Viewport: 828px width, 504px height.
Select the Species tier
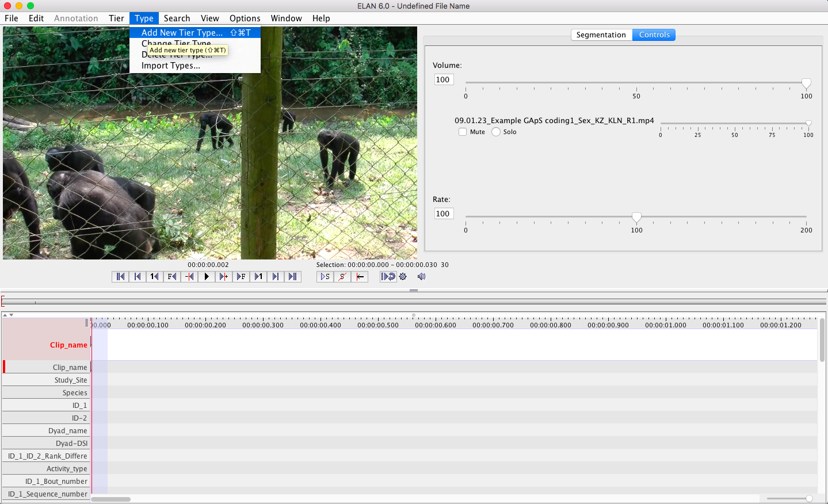tap(46, 392)
